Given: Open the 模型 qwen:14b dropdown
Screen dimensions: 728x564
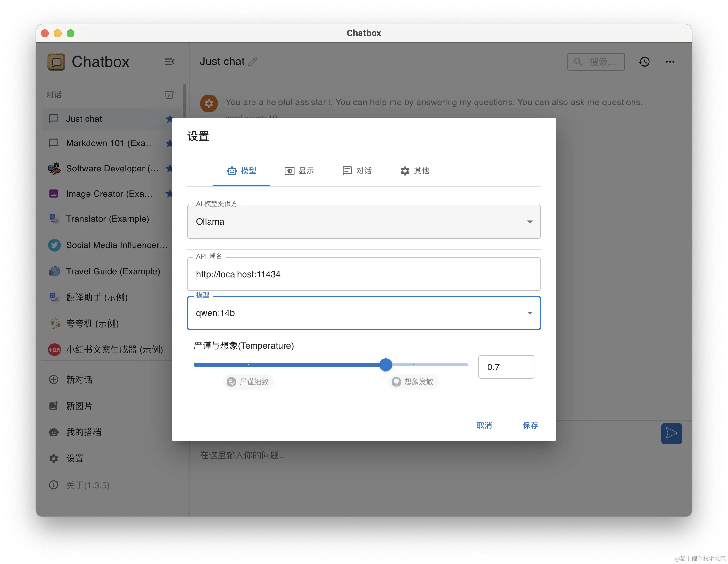Looking at the screenshot, I should [x=364, y=313].
